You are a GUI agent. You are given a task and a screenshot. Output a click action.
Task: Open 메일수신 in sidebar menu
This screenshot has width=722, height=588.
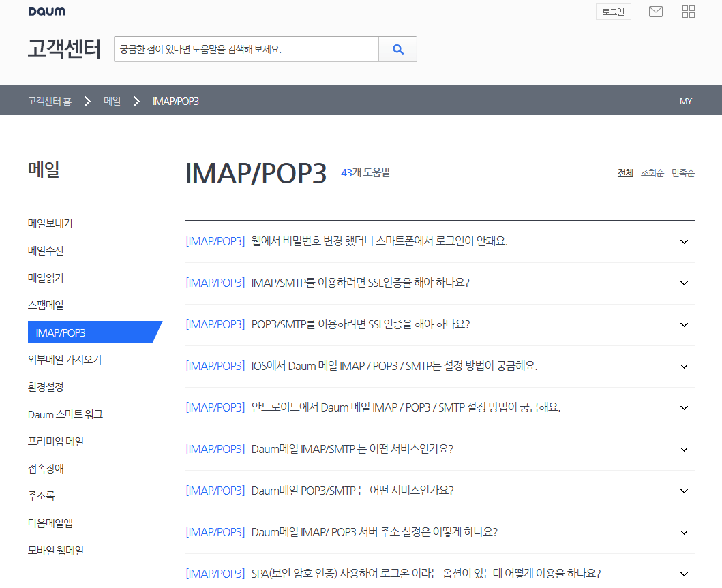click(x=46, y=251)
